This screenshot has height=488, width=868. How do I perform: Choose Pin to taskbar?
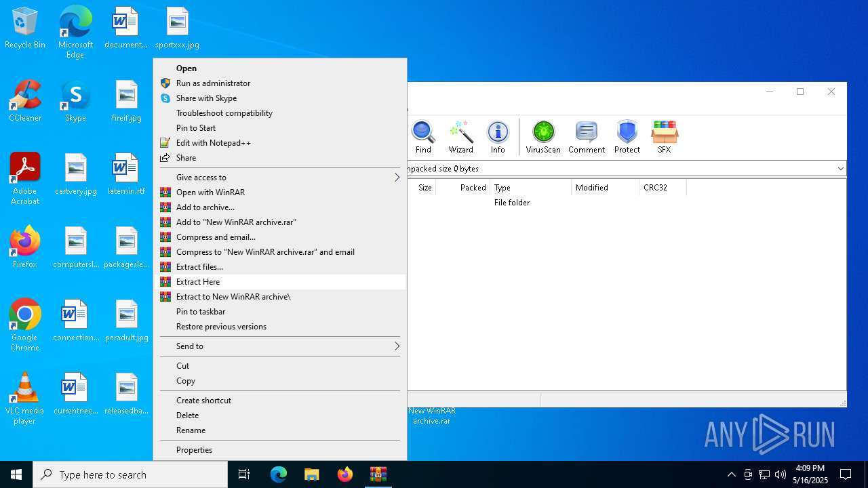point(280,312)
